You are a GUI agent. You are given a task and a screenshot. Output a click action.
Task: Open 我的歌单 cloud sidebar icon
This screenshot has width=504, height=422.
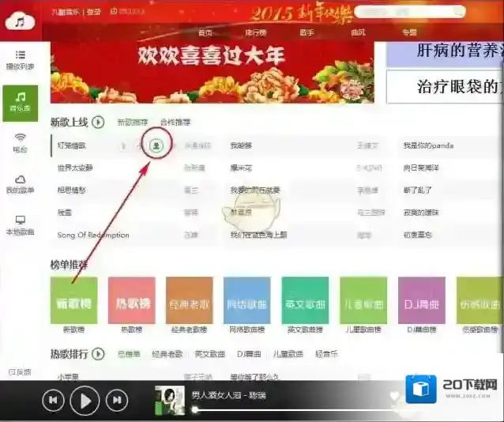pyautogui.click(x=20, y=184)
